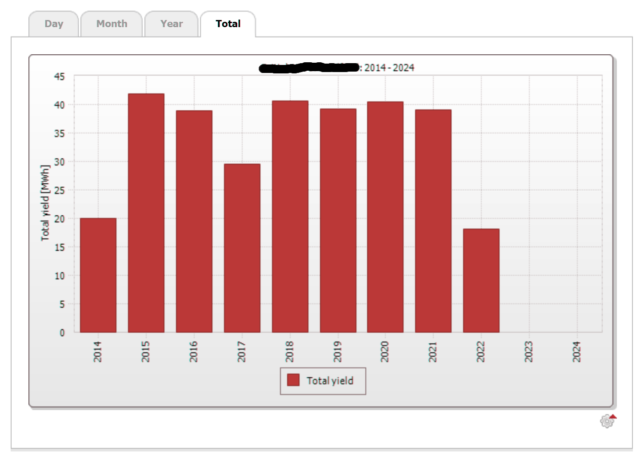The image size is (640, 459).
Task: Click the 2020 total yield bar
Action: click(385, 217)
